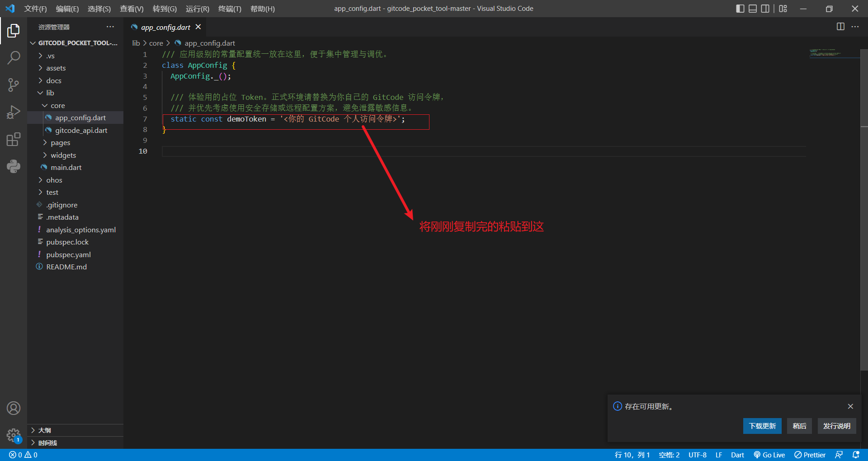Open the Extensions view
This screenshot has height=461, width=868.
click(14, 139)
